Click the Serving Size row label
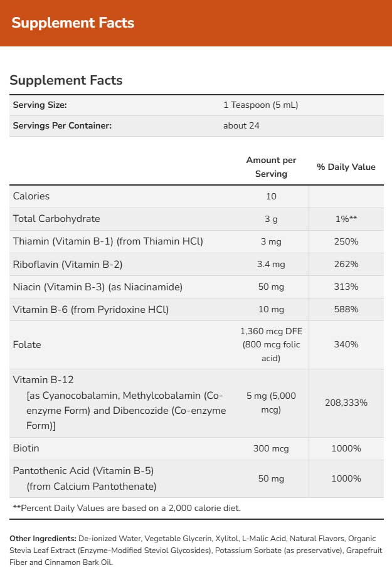The image size is (392, 575). (40, 105)
